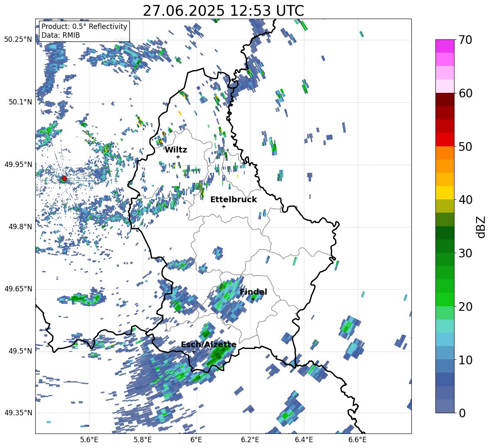The width and height of the screenshot is (491, 448).
Task: Click the Findel location label
Action: pos(253,292)
